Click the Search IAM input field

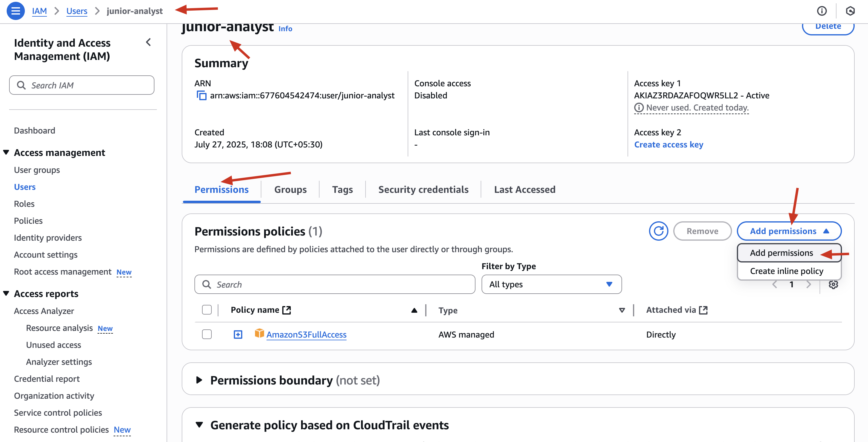click(82, 85)
